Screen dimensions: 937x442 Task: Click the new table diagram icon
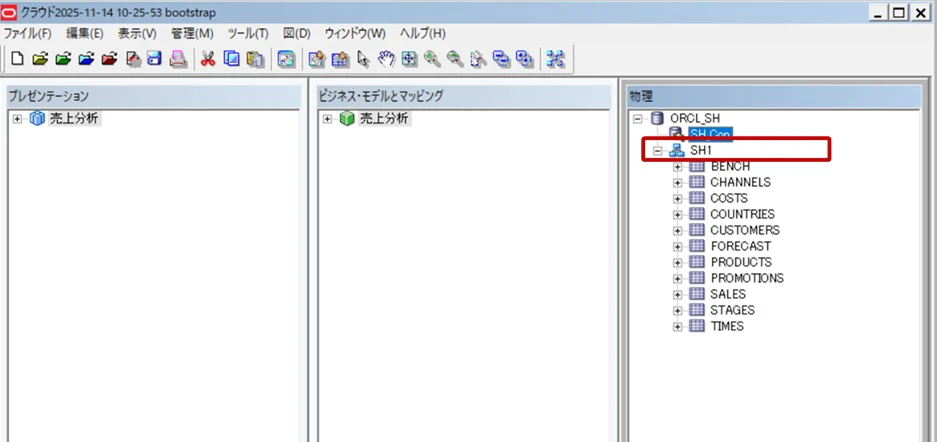(x=317, y=59)
